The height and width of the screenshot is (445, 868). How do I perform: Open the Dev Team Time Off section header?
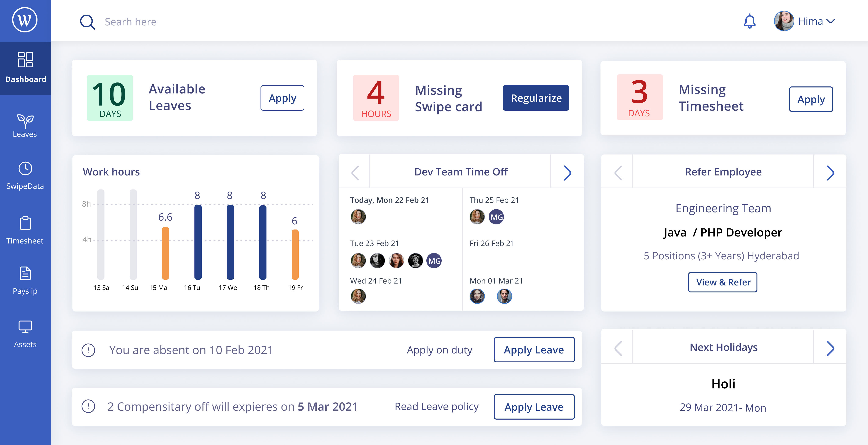[461, 172]
